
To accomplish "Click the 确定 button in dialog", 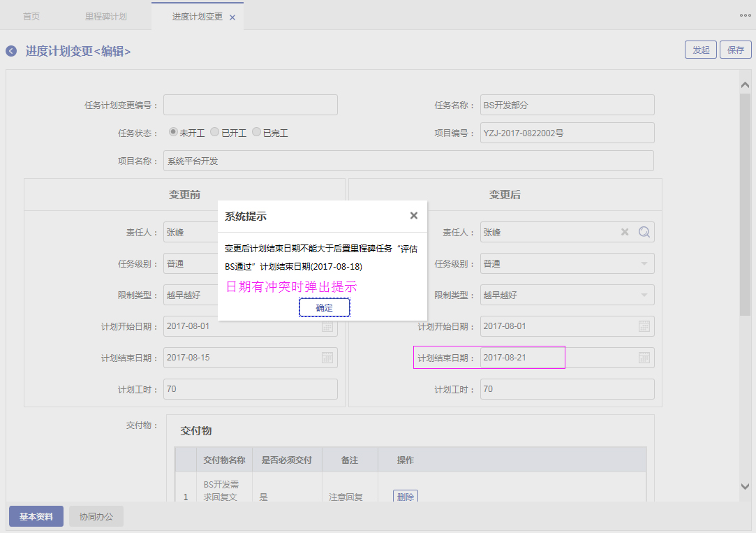I will pos(325,307).
